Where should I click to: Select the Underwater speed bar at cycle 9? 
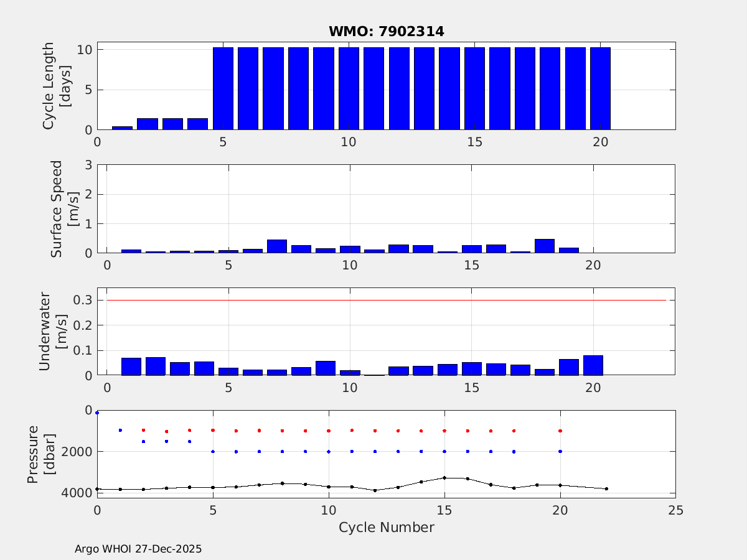(326, 368)
